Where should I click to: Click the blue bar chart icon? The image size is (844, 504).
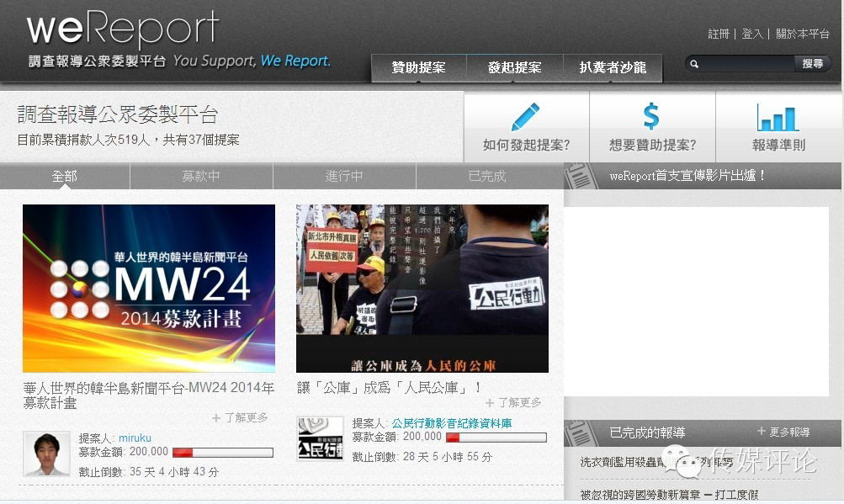(778, 118)
